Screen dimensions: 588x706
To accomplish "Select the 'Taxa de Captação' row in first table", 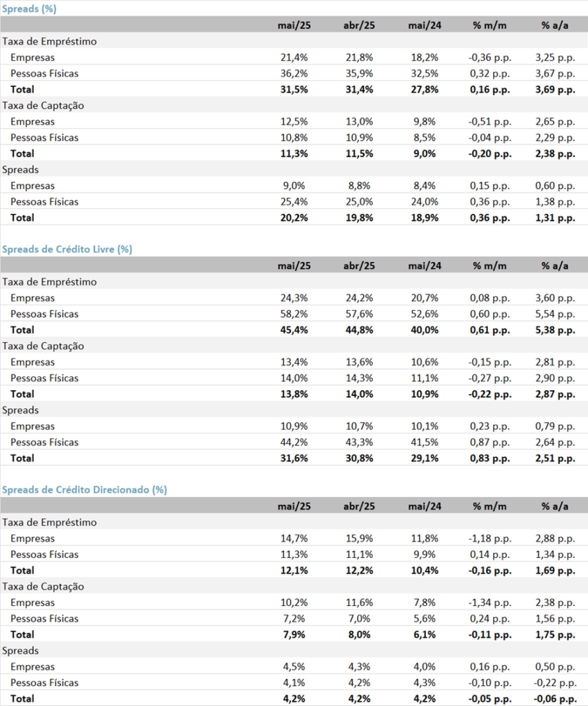I will pyautogui.click(x=294, y=105).
